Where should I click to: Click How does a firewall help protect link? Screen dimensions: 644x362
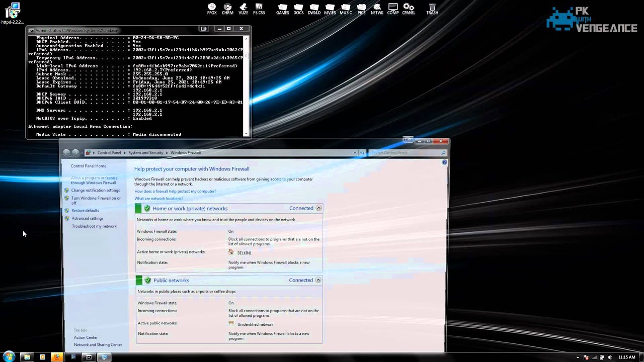[x=175, y=192]
